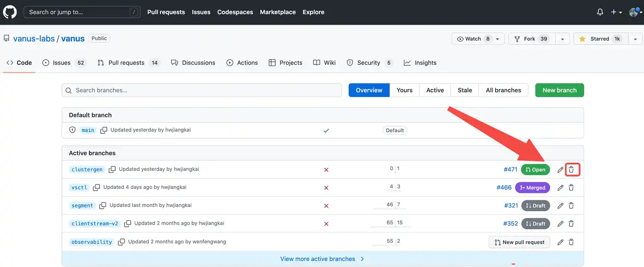
Task: Open the main branch link
Action: (x=88, y=130)
